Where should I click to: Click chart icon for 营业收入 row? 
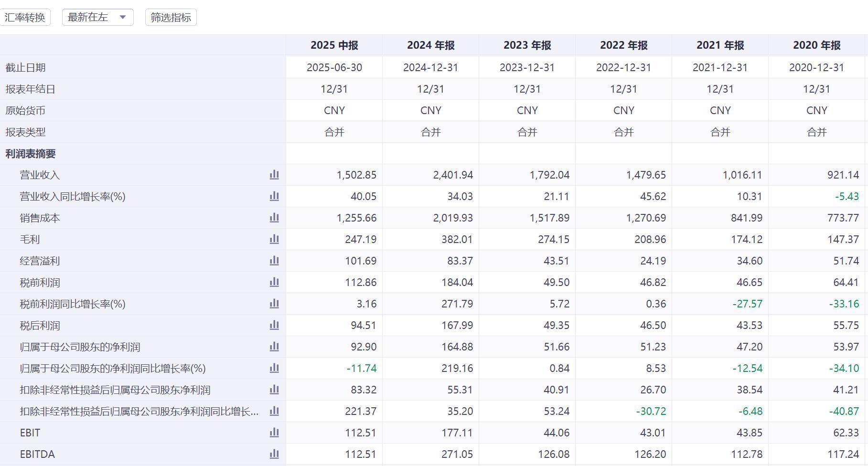click(x=274, y=175)
